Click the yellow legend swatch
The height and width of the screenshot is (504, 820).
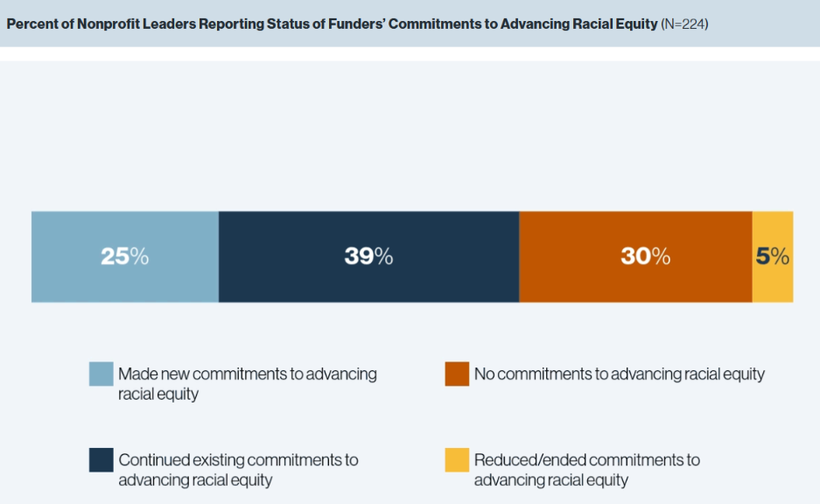click(457, 460)
